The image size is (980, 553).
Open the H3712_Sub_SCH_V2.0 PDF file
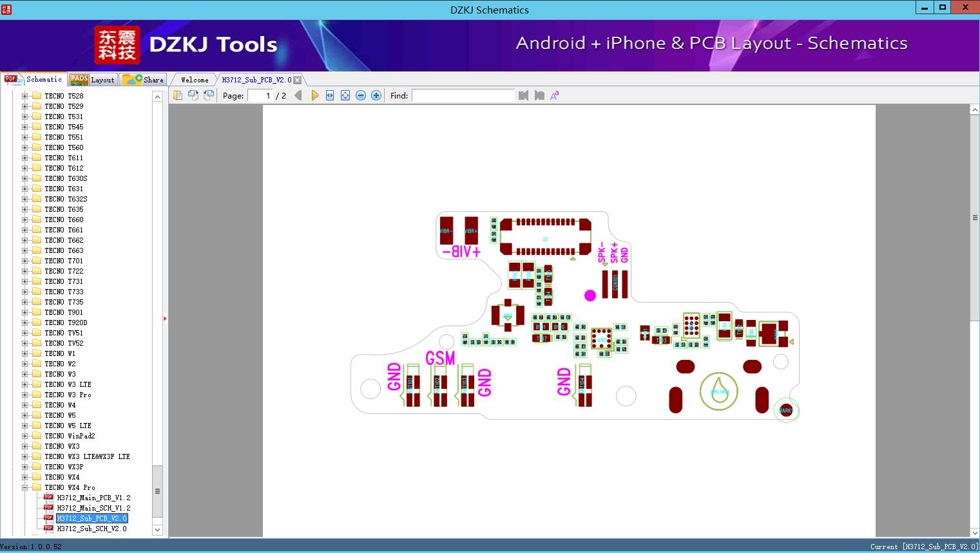[91, 529]
